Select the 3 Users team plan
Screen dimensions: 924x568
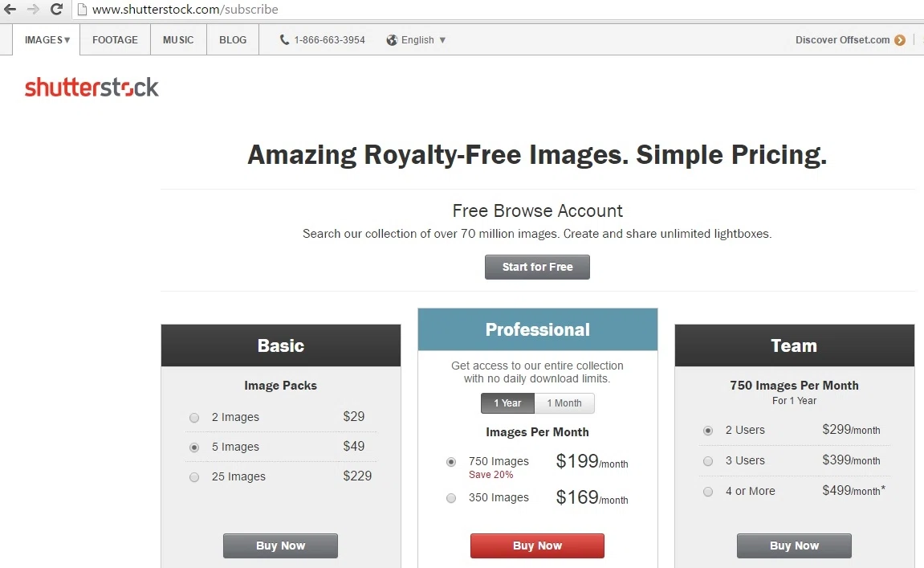pos(708,460)
